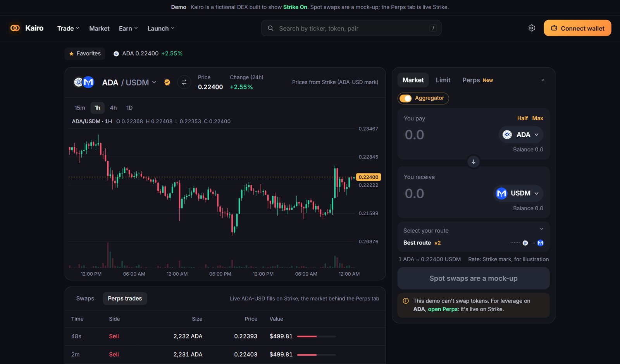
Task: Select the Perps trades tab
Action: [x=125, y=299]
